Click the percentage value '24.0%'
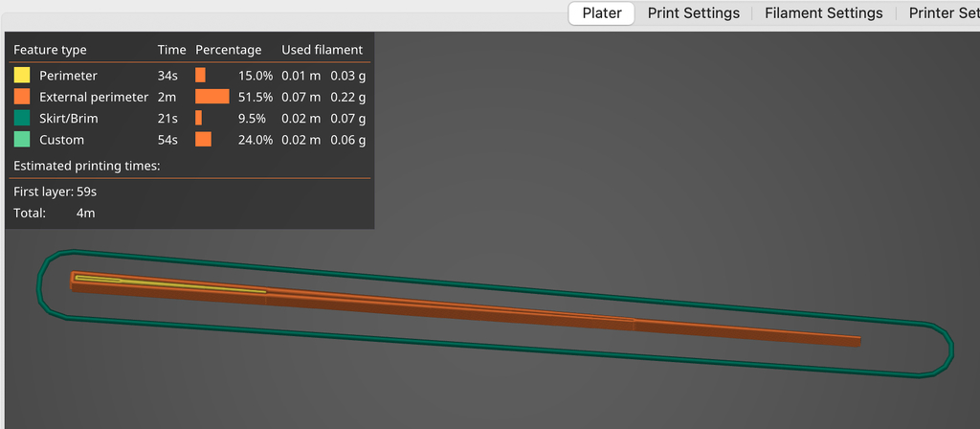The width and height of the screenshot is (980, 429). coord(256,140)
